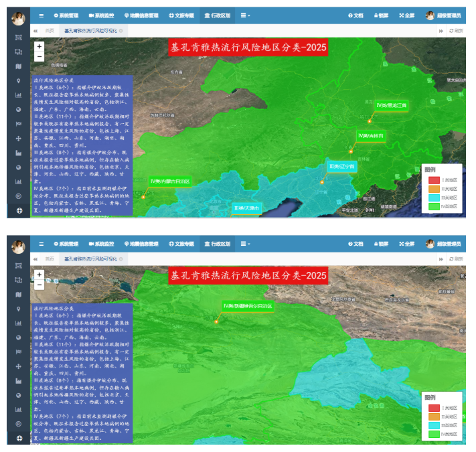
Task: Click orange II类地区 legend swatch in upper window
Action: [434, 189]
